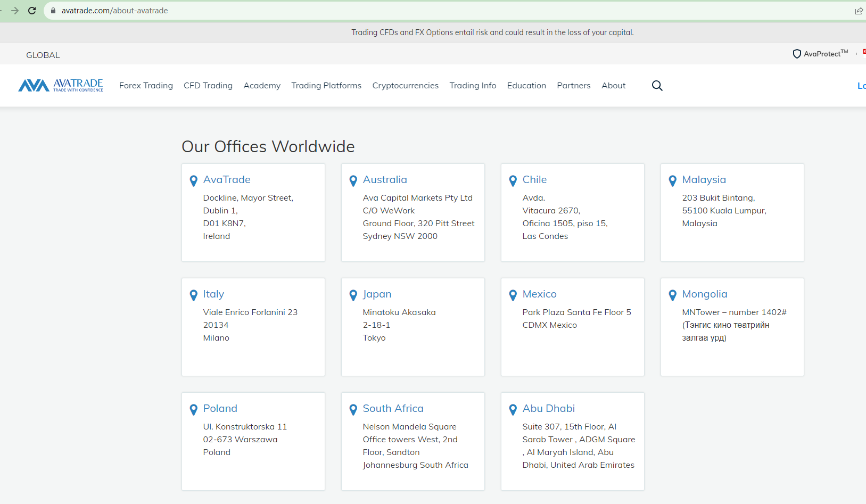Select the Poland office card
866x504 pixels.
(x=253, y=442)
